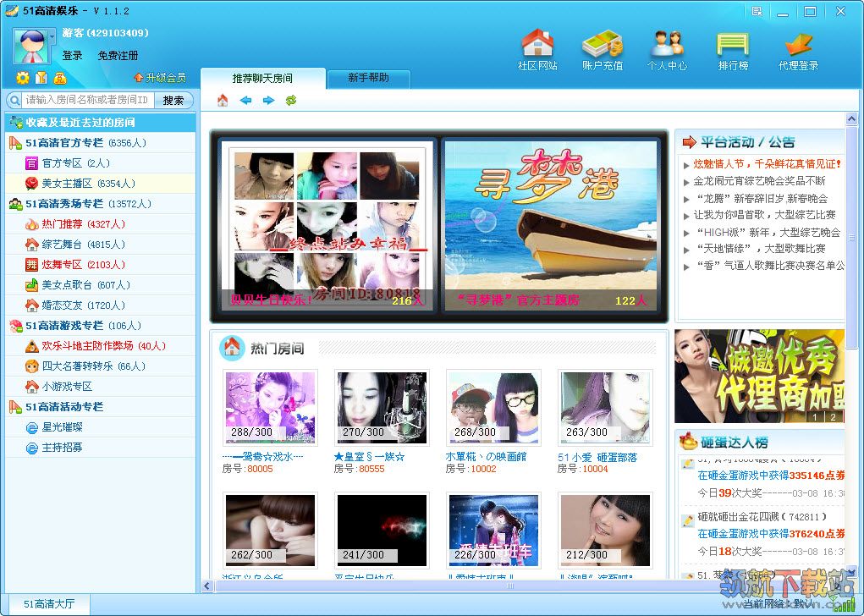Screen dimensions: 864x616
Task: Open 收藏及最近去过的房间 header
Action: (x=100, y=123)
